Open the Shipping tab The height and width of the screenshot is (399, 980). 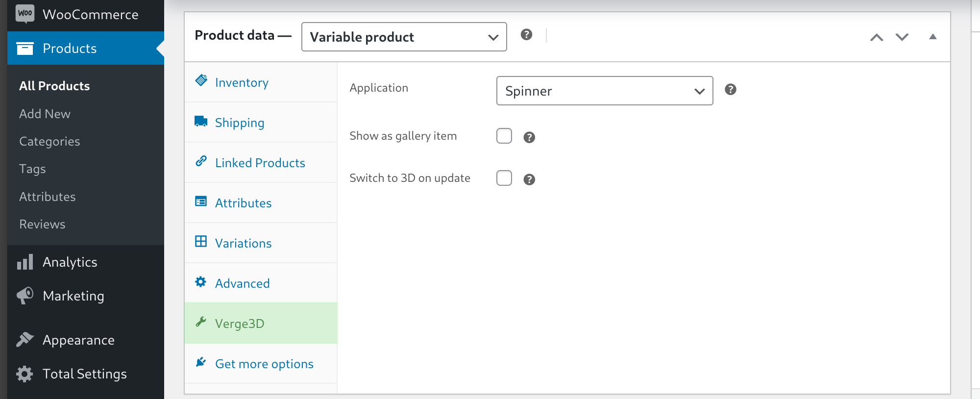click(261, 123)
